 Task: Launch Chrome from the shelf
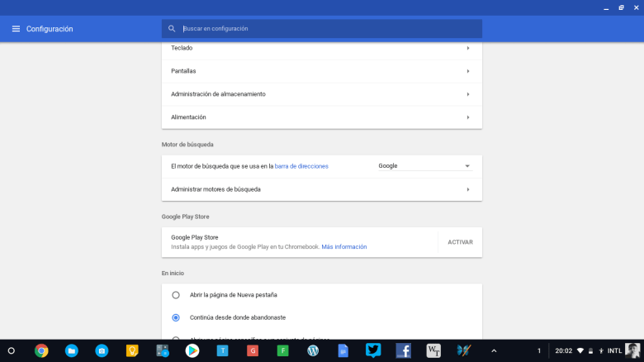click(x=41, y=351)
